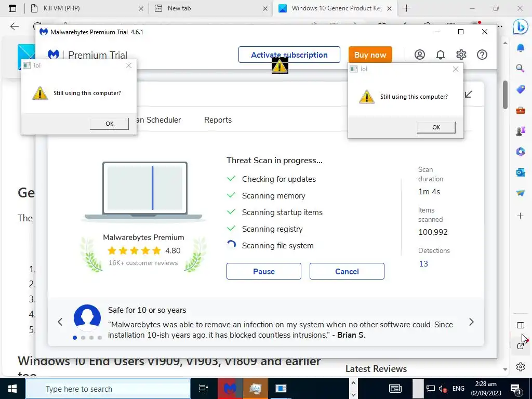The height and width of the screenshot is (399, 532).
Task: Click Edge tab actions menu icon
Action: (x=12, y=8)
